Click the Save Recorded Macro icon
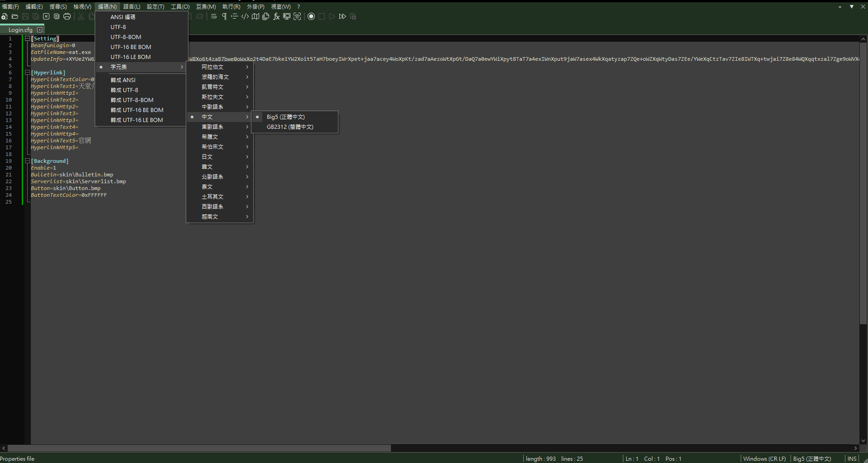The height and width of the screenshot is (463, 868). pyautogui.click(x=353, y=16)
